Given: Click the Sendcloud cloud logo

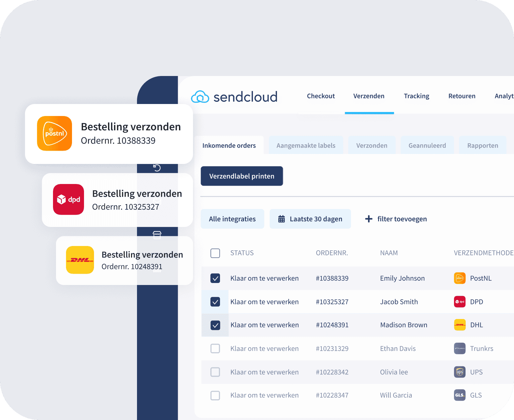Looking at the screenshot, I should click(x=200, y=97).
